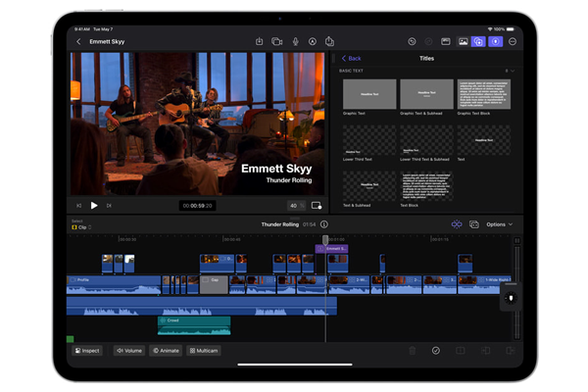Image resolution: width=588 pixels, height=392 pixels.
Task: Open the more options ellipsis menu
Action: [513, 42]
